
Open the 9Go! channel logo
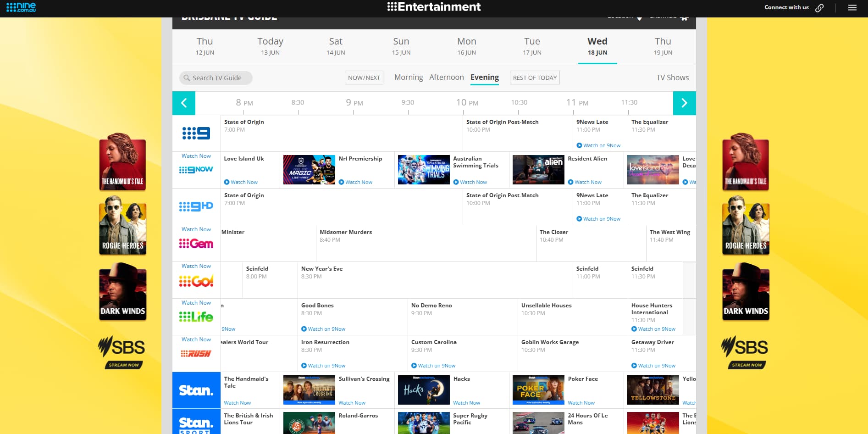pyautogui.click(x=196, y=280)
